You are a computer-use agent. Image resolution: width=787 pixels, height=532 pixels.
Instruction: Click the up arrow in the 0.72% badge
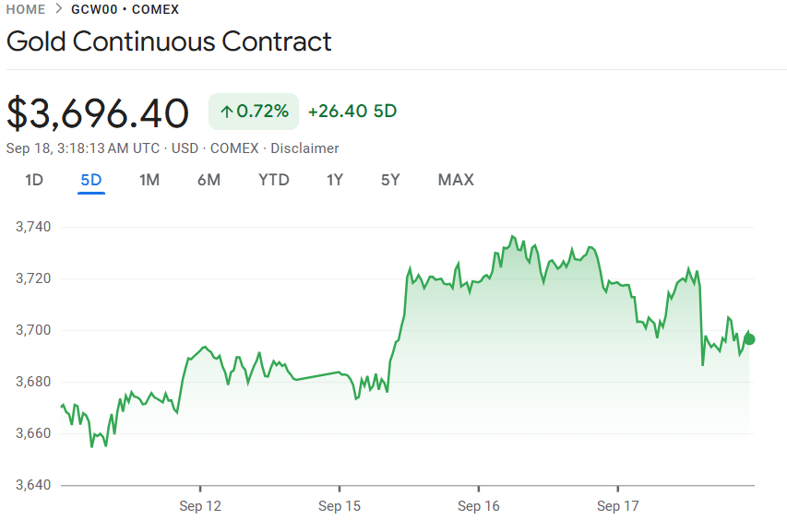point(226,112)
